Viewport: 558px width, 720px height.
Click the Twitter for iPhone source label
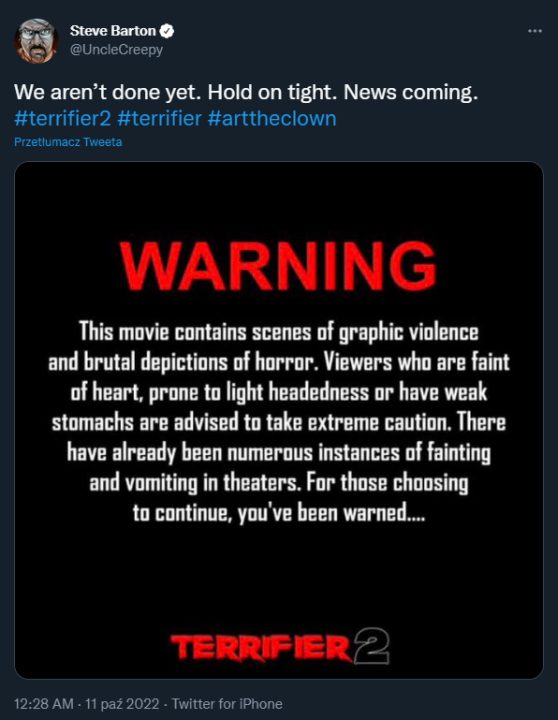coord(227,704)
